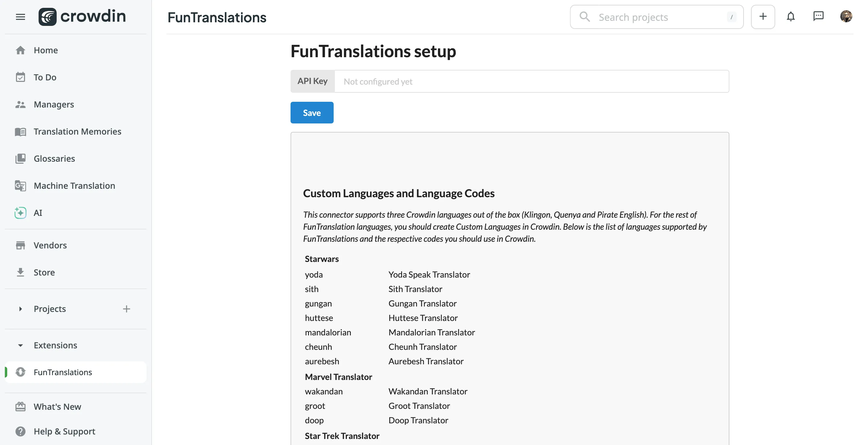Open the Store page from sidebar
Image resolution: width=868 pixels, height=445 pixels.
pyautogui.click(x=44, y=272)
